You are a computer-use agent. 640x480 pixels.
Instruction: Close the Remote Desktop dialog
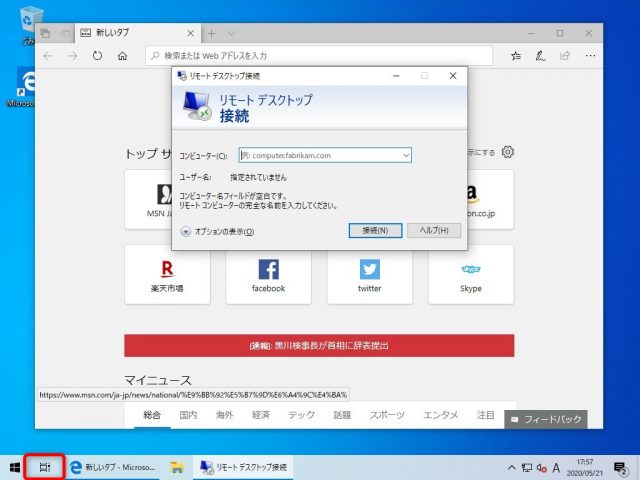pyautogui.click(x=453, y=76)
